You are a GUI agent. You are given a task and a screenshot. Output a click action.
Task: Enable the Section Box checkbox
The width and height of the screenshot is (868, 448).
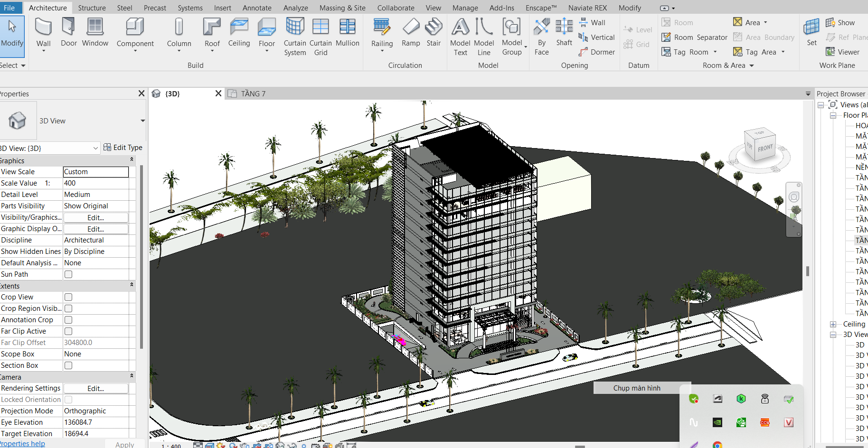68,365
